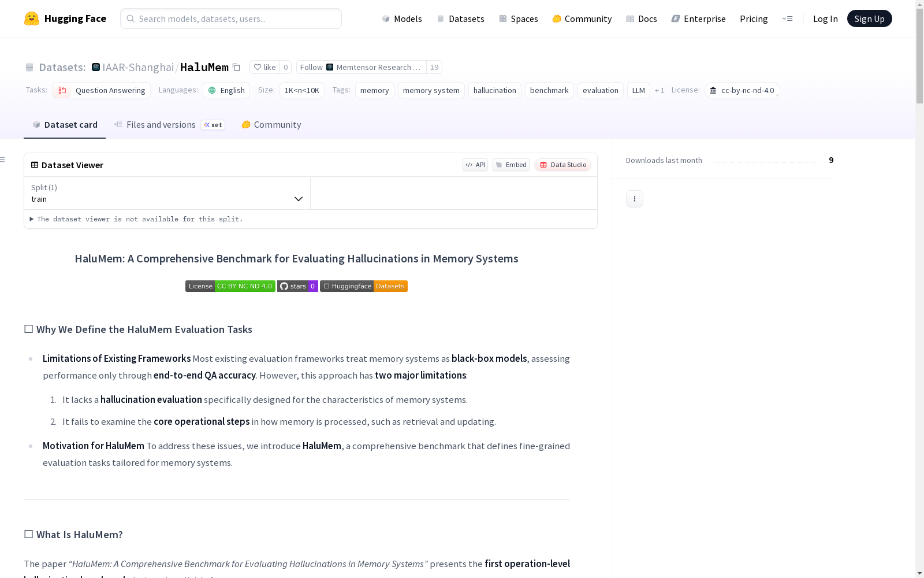
Task: Click the memory tag
Action: point(375,90)
